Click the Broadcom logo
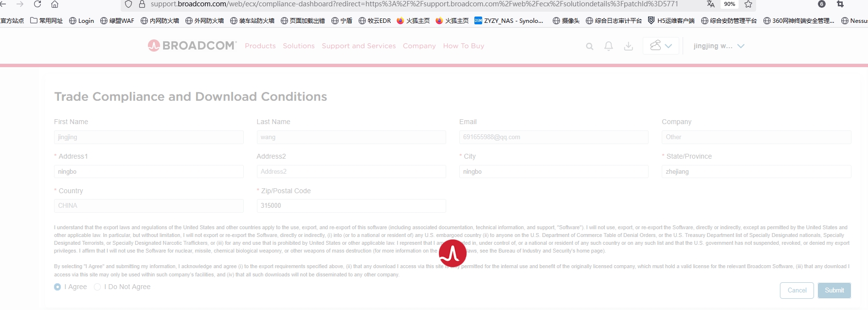 click(192, 46)
